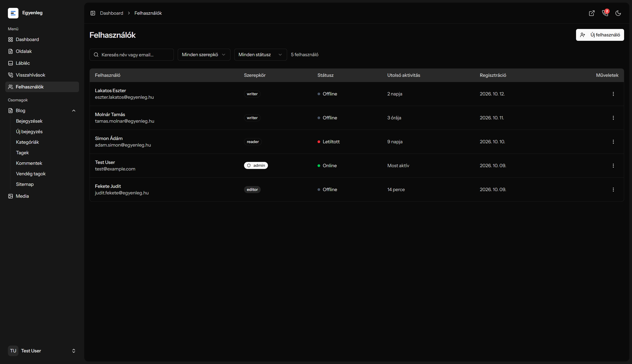Click the Lábléc footer icon
Image resolution: width=632 pixels, height=364 pixels.
tap(11, 63)
